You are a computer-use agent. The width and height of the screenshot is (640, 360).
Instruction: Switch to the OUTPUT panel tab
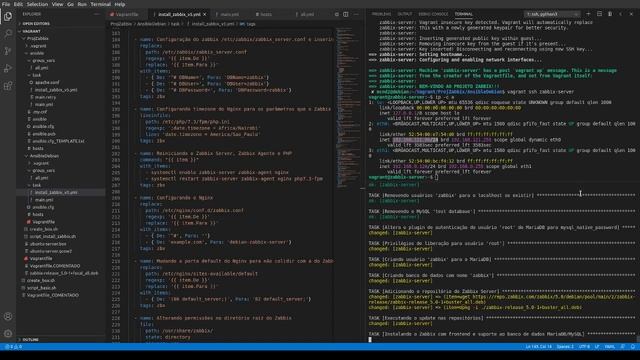pyautogui.click(x=405, y=14)
